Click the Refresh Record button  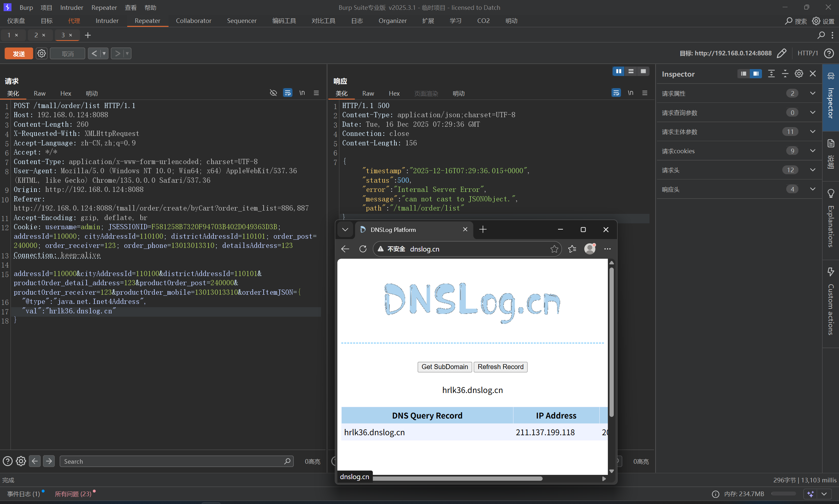click(x=500, y=367)
